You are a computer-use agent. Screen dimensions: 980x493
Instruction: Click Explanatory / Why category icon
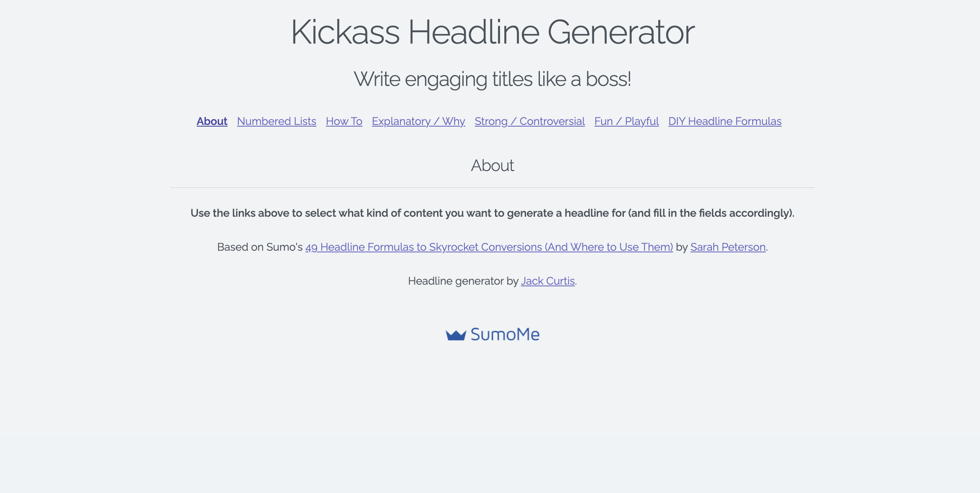coord(418,122)
